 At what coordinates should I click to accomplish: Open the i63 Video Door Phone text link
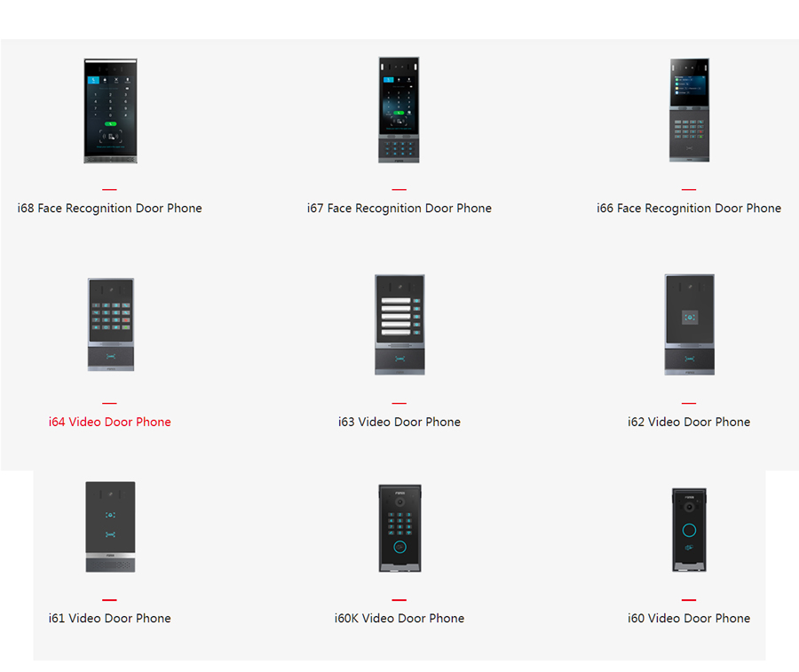tap(399, 423)
